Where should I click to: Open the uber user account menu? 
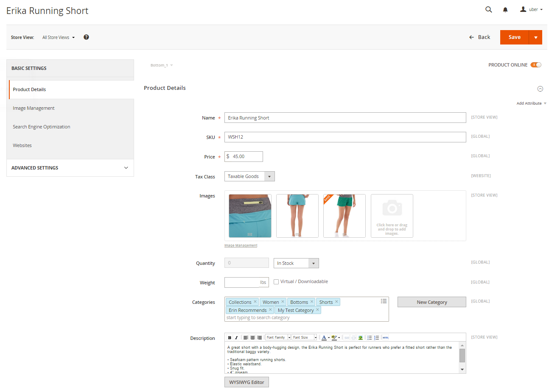tap(532, 9)
